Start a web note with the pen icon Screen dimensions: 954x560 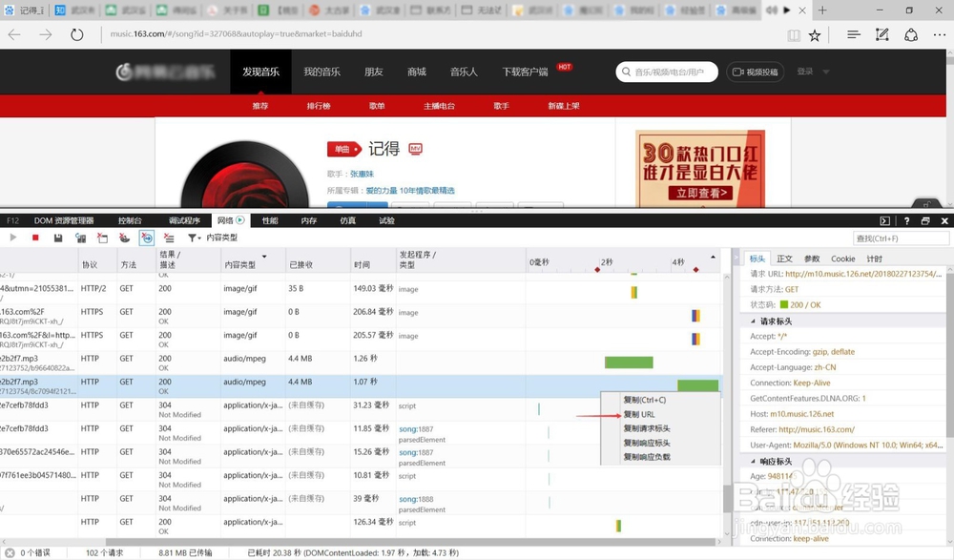pyautogui.click(x=881, y=34)
